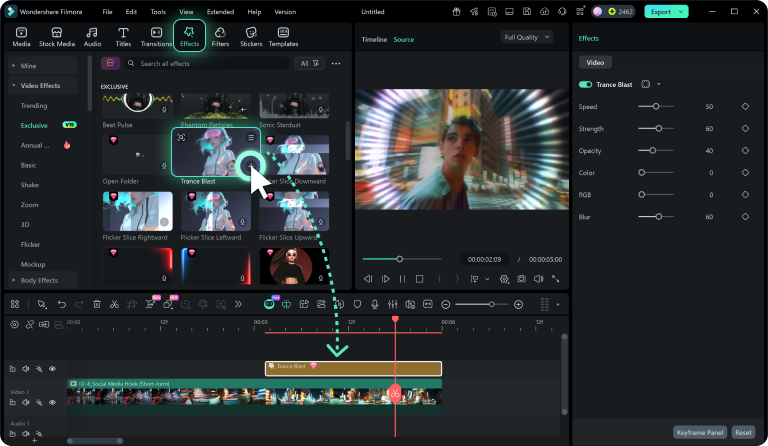Open the Media tab
The height and width of the screenshot is (446, 768).
point(21,37)
